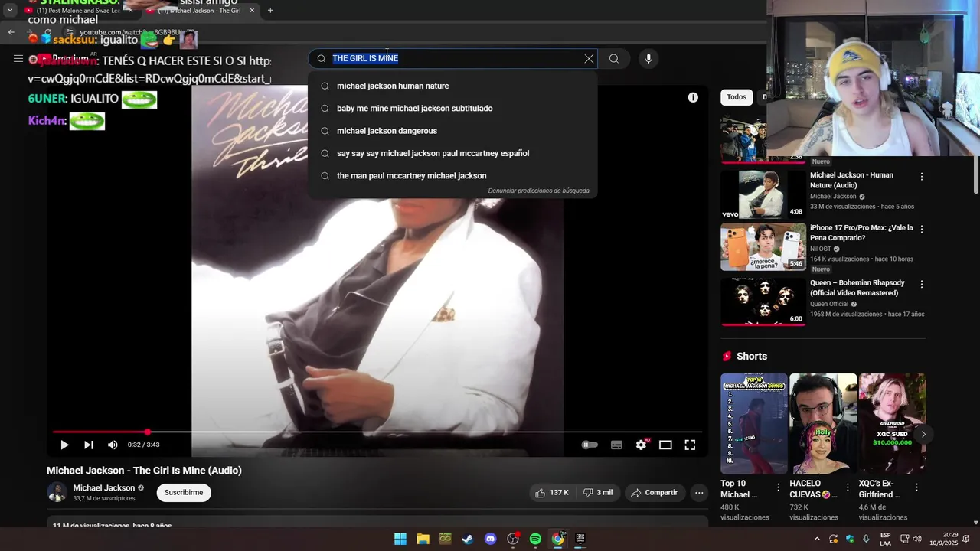Select suggestion baby me mine michael jackson subtitulado
The width and height of the screenshot is (980, 551).
tap(452, 108)
